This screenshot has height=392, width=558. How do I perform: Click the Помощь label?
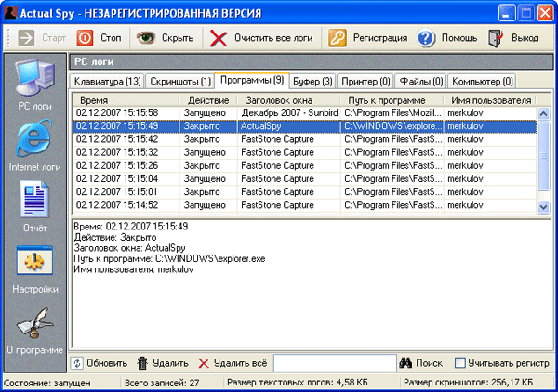coord(459,38)
